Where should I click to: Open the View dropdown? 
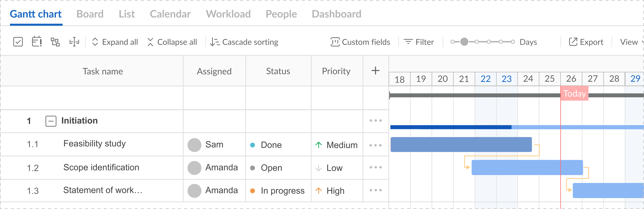point(631,42)
